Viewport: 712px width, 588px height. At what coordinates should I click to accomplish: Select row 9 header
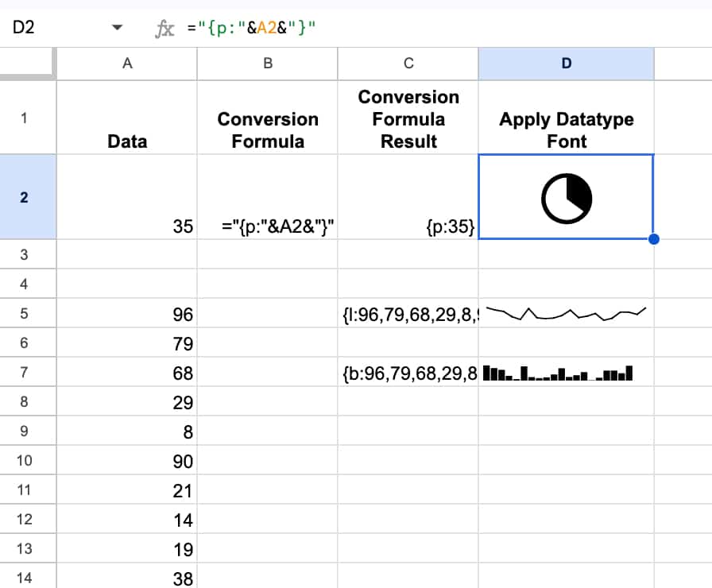(x=28, y=431)
